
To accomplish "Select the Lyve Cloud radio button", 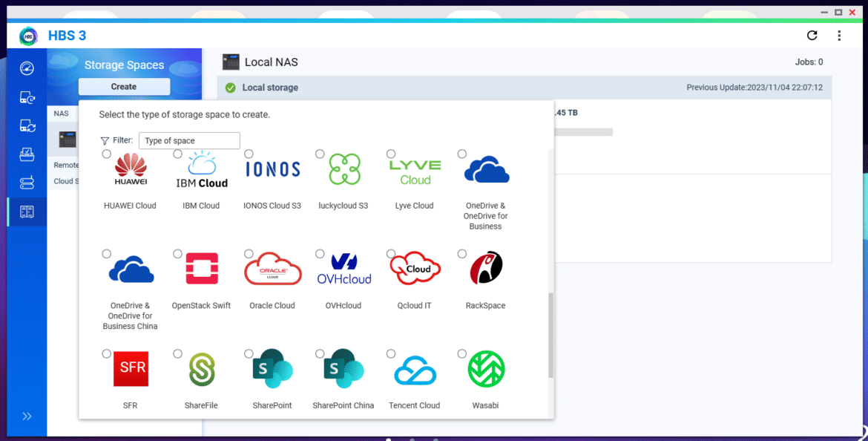I will click(x=391, y=154).
